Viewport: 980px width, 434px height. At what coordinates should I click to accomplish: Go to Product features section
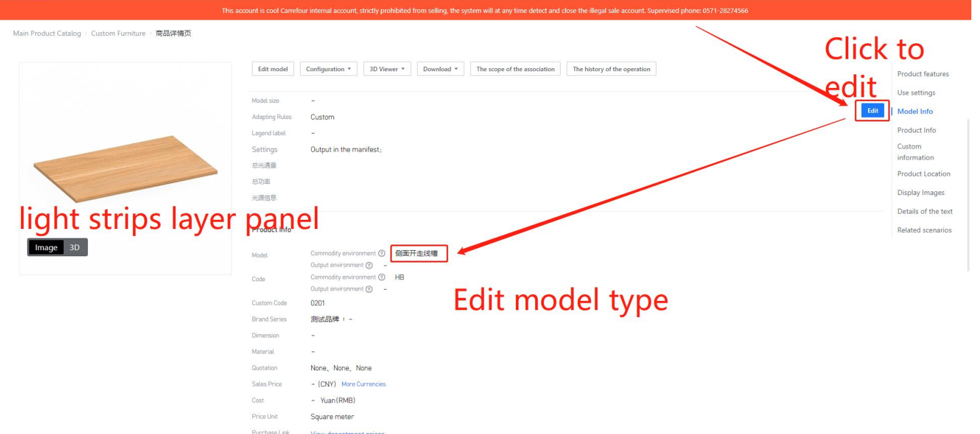click(922, 74)
